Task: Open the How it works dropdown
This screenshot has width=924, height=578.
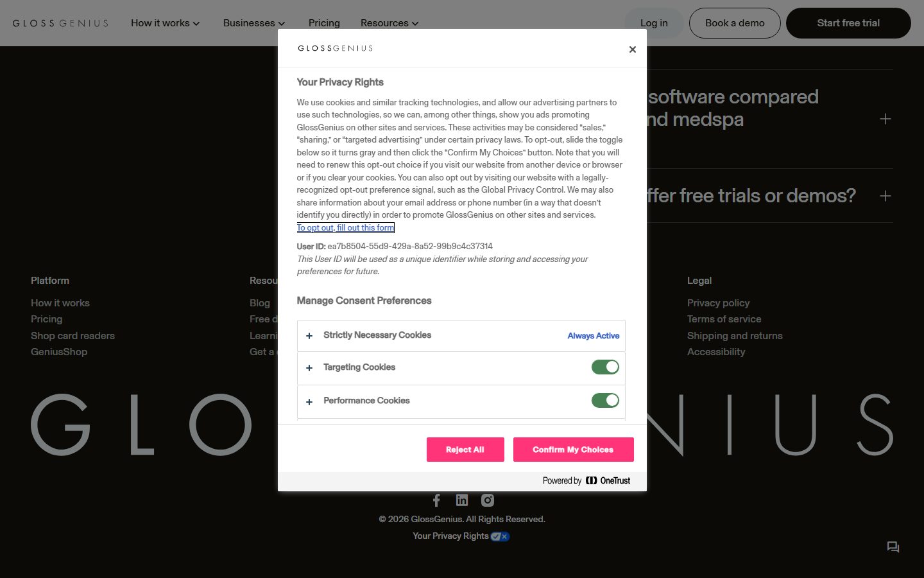Action: [166, 23]
